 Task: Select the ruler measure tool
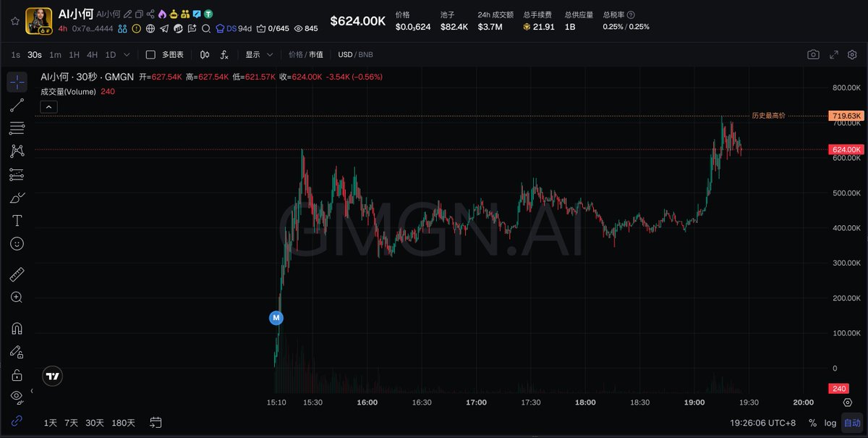tap(17, 274)
